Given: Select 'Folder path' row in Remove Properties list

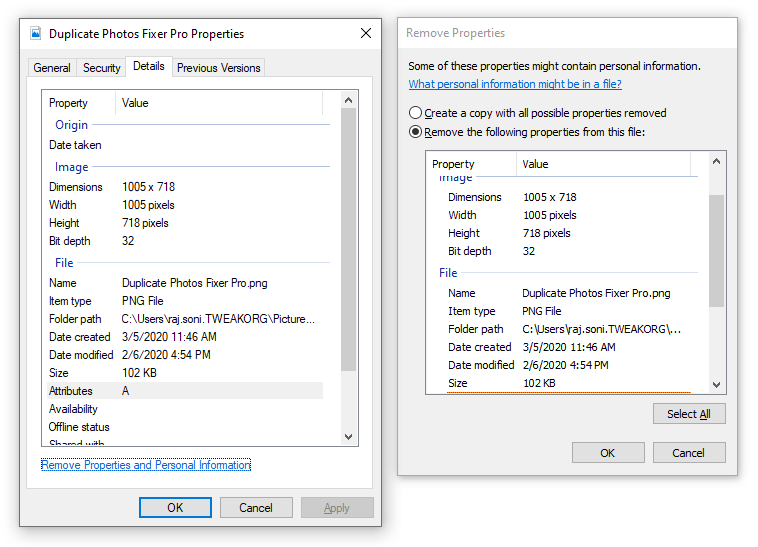Looking at the screenshot, I should (568, 329).
